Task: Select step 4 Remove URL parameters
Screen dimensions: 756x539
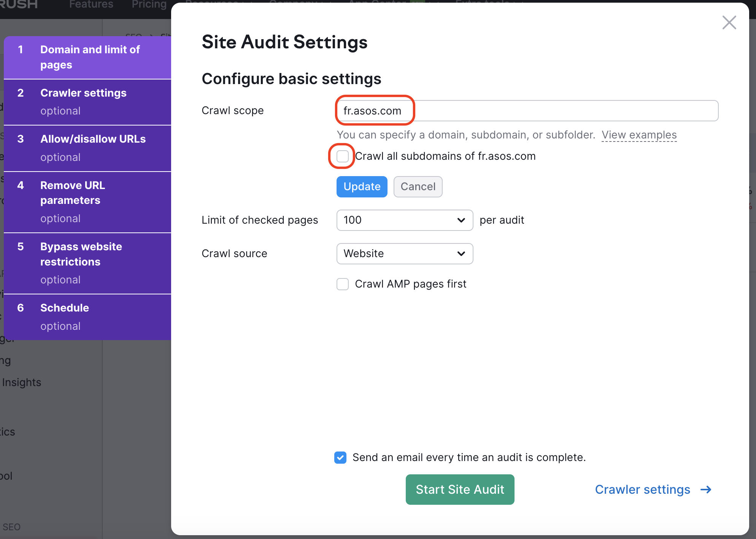Action: click(x=73, y=201)
